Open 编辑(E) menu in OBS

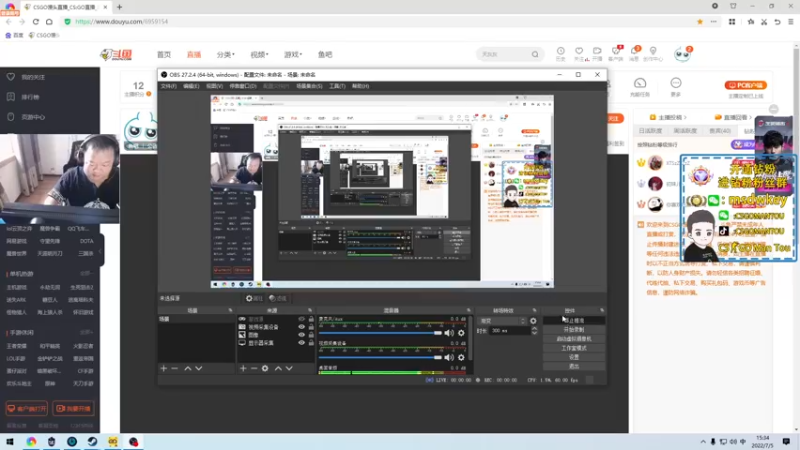(x=191, y=86)
